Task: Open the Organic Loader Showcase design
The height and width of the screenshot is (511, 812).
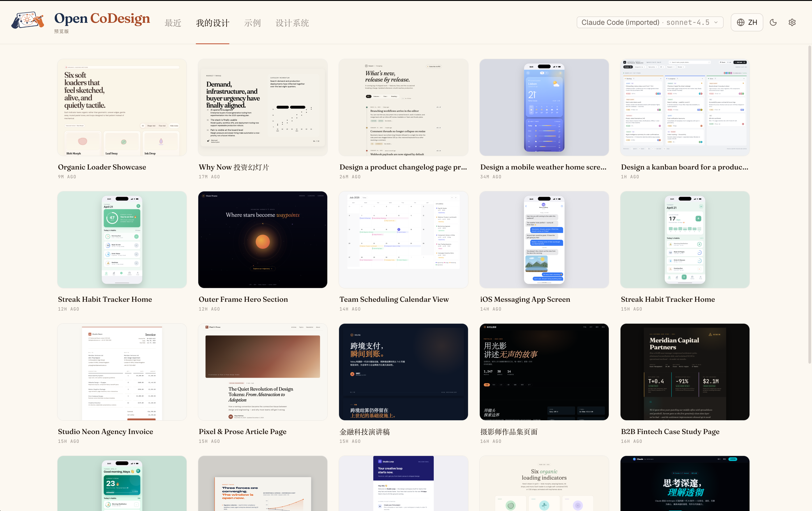Action: [x=122, y=107]
